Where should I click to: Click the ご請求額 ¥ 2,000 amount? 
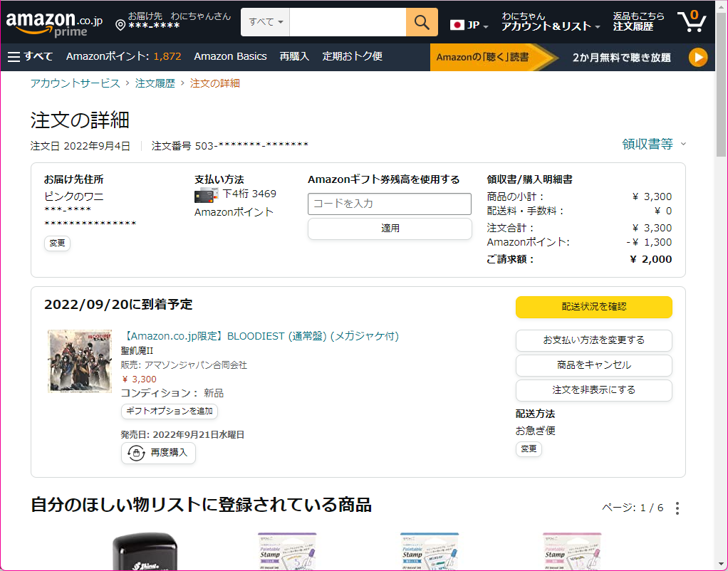pyautogui.click(x=650, y=259)
